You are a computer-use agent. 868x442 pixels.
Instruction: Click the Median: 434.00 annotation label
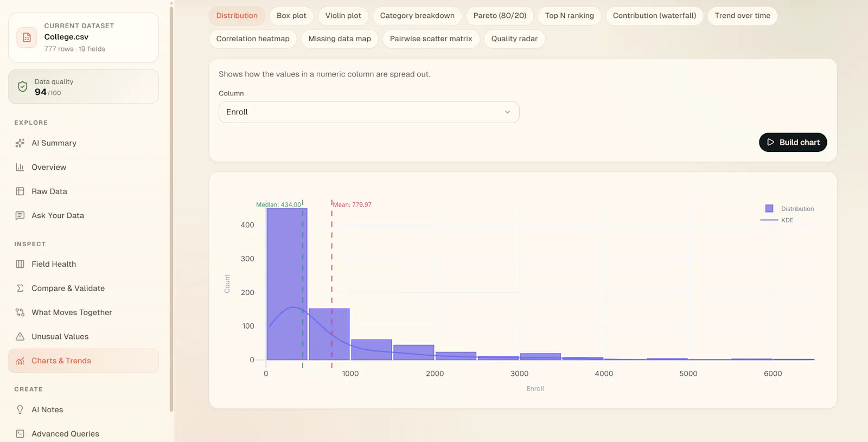pos(278,204)
